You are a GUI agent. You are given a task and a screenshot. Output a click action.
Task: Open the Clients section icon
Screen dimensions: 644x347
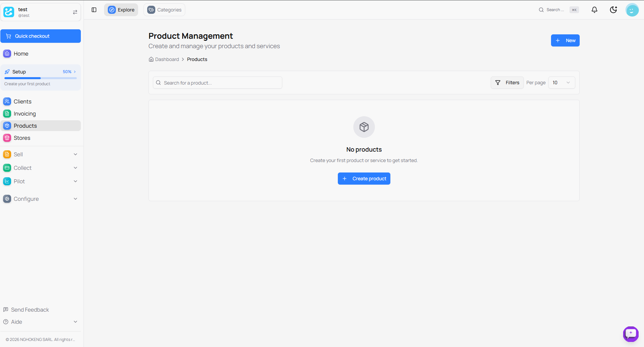click(x=7, y=101)
